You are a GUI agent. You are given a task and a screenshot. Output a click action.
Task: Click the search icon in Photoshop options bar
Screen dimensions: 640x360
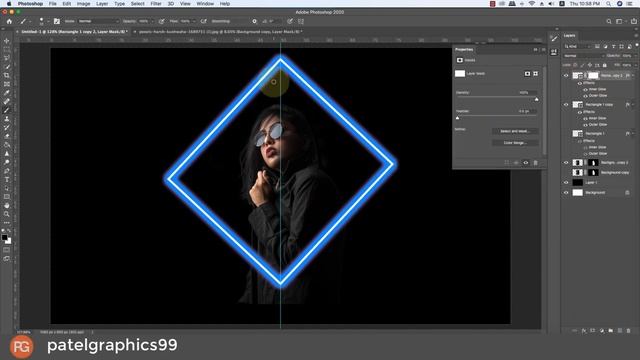tap(609, 21)
